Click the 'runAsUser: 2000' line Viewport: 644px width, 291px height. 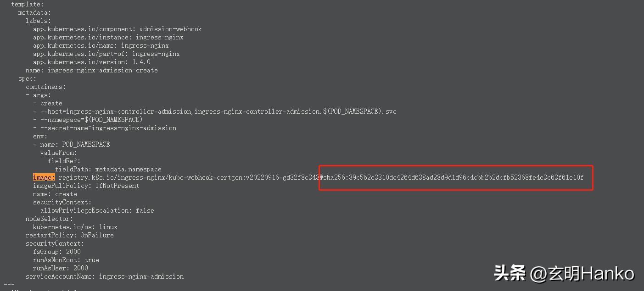[x=60, y=268]
